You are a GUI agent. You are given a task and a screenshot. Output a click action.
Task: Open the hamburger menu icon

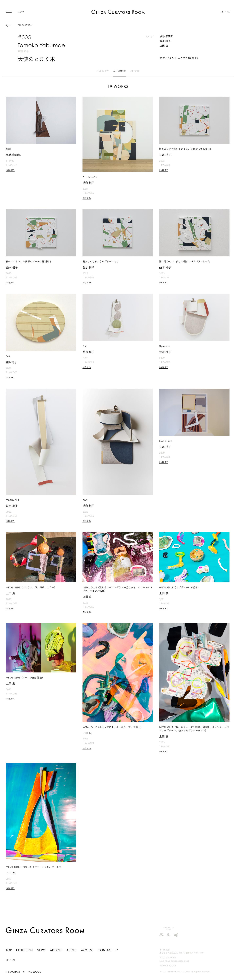point(9,12)
